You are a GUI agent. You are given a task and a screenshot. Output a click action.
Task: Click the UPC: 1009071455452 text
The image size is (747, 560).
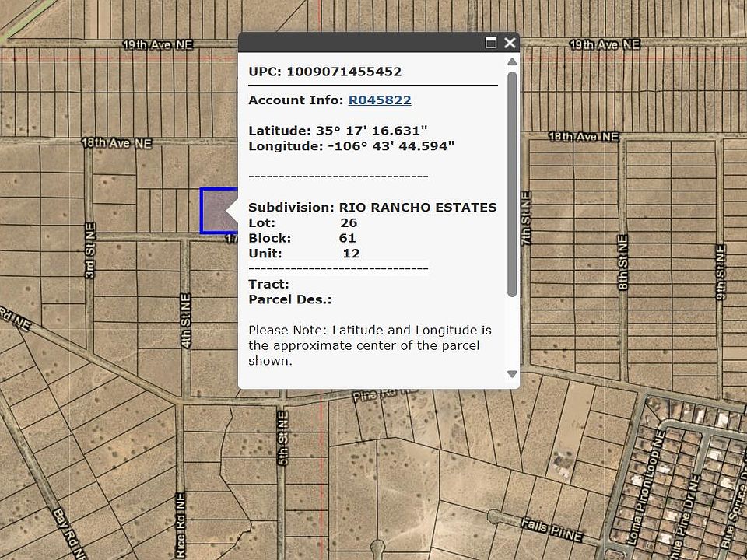pyautogui.click(x=325, y=72)
